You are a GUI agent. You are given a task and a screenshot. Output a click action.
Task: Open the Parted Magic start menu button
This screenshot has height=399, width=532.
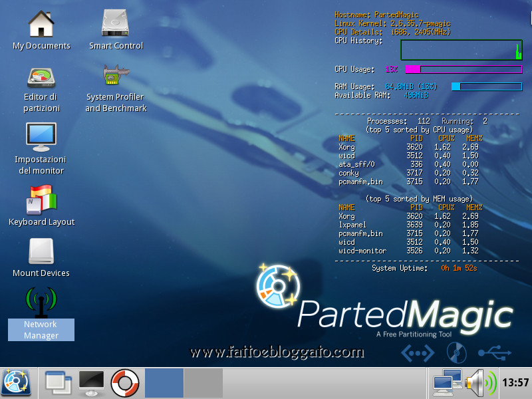tap(16, 383)
